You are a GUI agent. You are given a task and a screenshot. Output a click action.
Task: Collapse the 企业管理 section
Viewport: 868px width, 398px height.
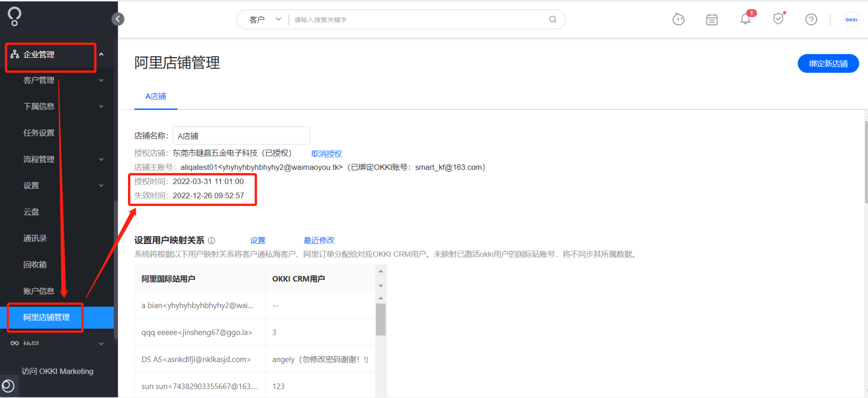[102, 54]
